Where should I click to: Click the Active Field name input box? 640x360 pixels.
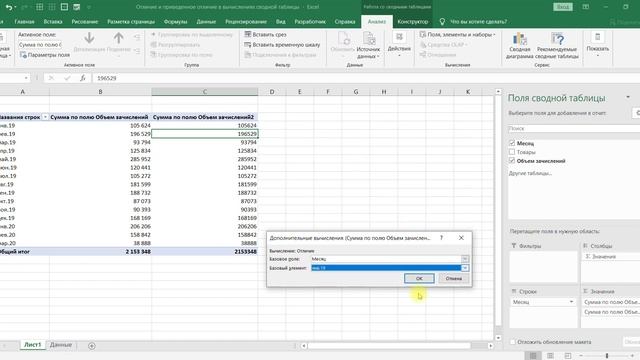40,44
